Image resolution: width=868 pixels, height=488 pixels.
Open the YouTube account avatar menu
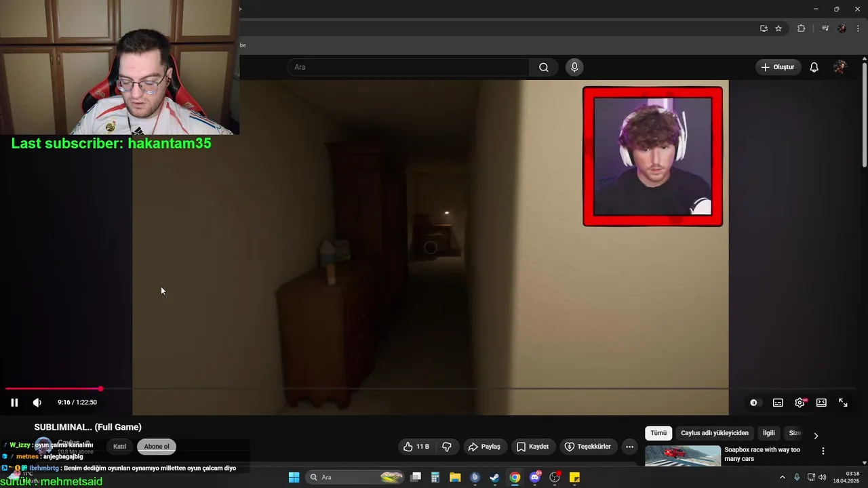pos(840,67)
